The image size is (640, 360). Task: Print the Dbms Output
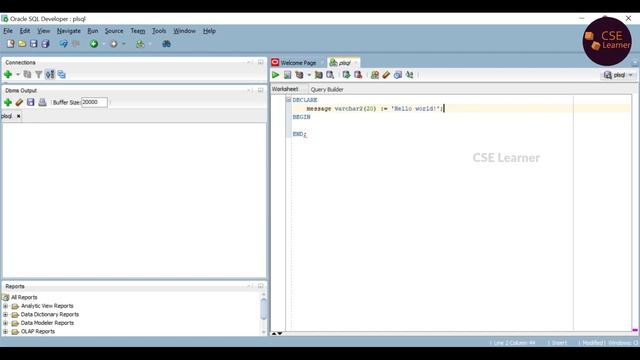pyautogui.click(x=42, y=102)
